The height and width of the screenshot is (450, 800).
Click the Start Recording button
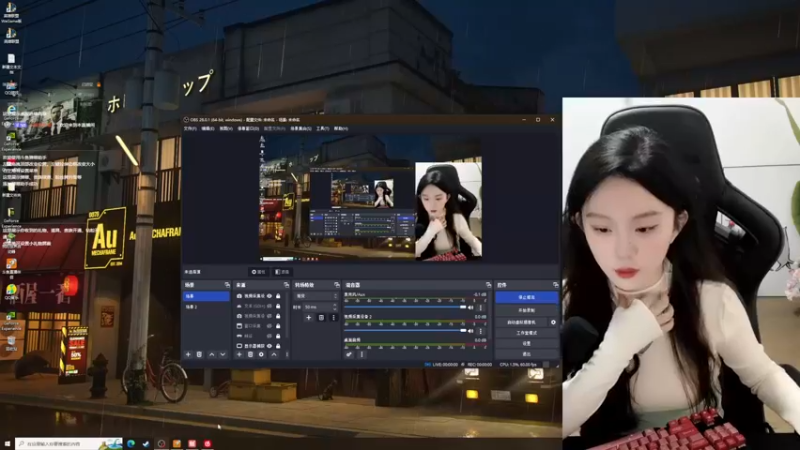pos(527,310)
